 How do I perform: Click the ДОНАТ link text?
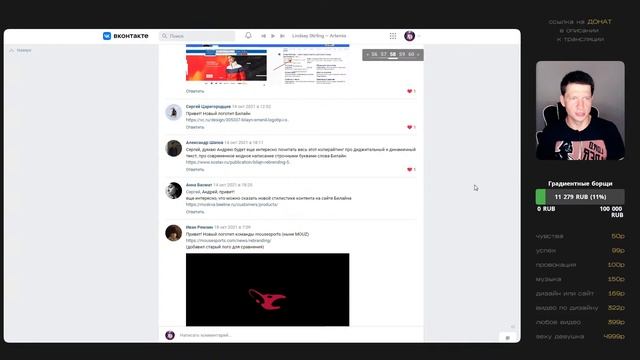tap(599, 22)
